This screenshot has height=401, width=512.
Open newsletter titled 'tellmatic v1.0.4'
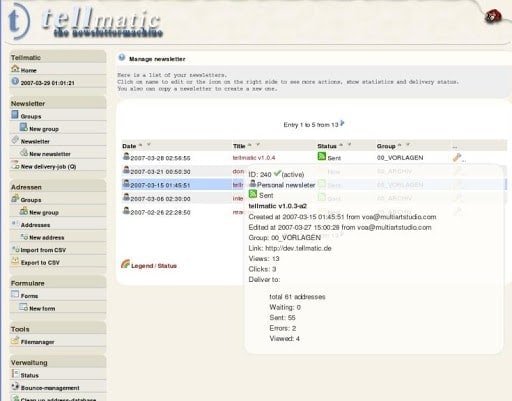tap(254, 158)
